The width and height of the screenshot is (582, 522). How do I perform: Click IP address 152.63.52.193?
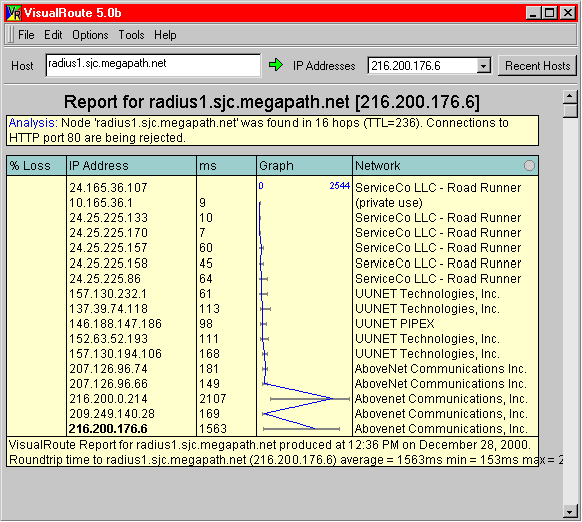[108, 339]
